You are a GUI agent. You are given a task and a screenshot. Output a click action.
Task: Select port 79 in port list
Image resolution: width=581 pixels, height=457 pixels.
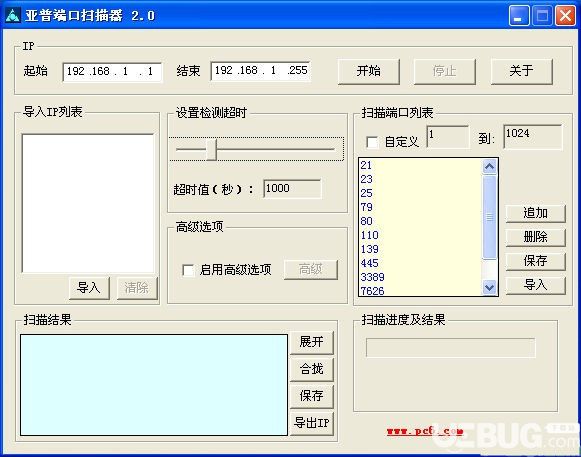(420, 207)
